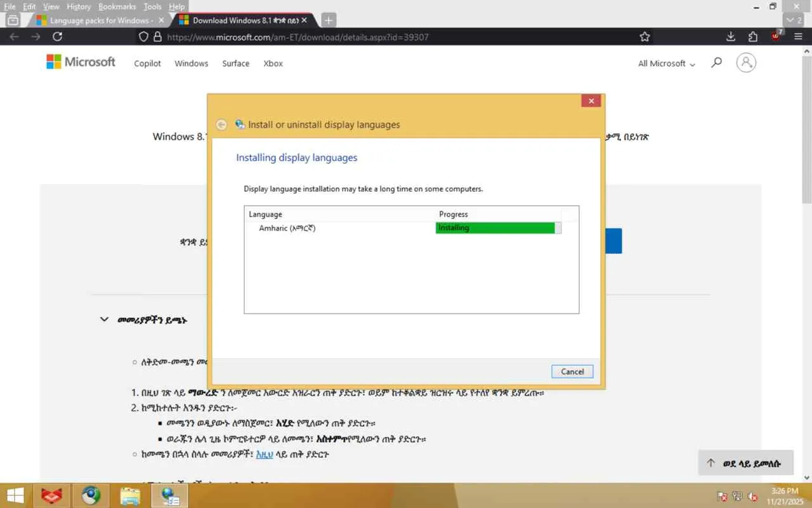The width and height of the screenshot is (812, 508).
Task: Follow the blue link in the instructions
Action: (x=264, y=454)
